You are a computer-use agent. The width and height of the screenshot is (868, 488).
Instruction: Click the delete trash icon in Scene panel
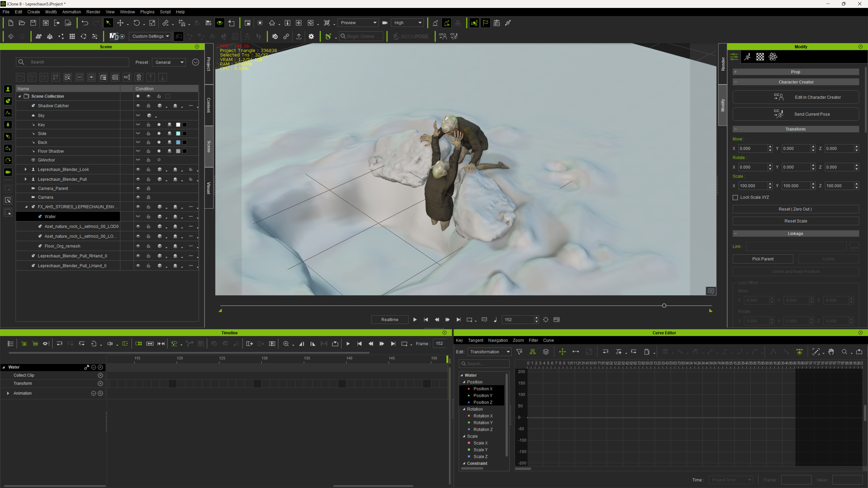point(139,77)
